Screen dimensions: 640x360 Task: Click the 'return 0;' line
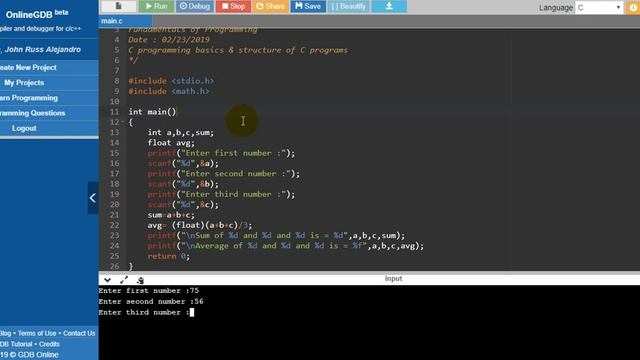pyautogui.click(x=169, y=256)
